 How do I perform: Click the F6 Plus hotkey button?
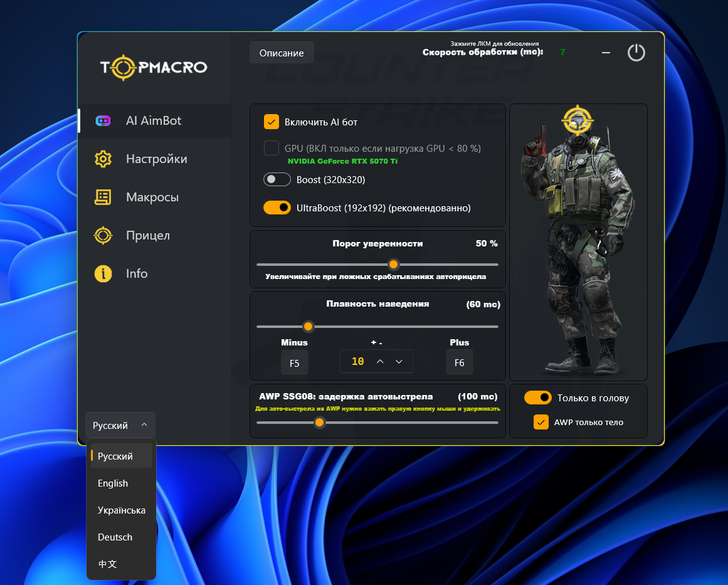tap(459, 362)
